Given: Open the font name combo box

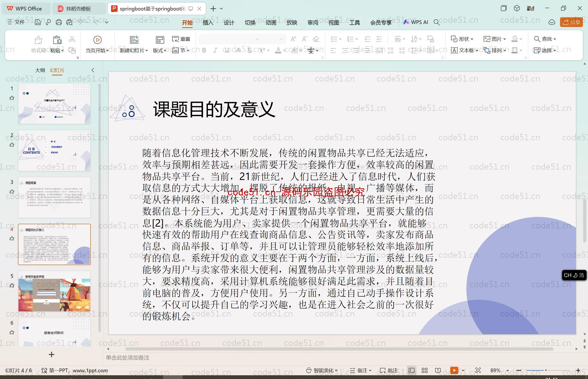Looking at the screenshot, I should (230, 39).
